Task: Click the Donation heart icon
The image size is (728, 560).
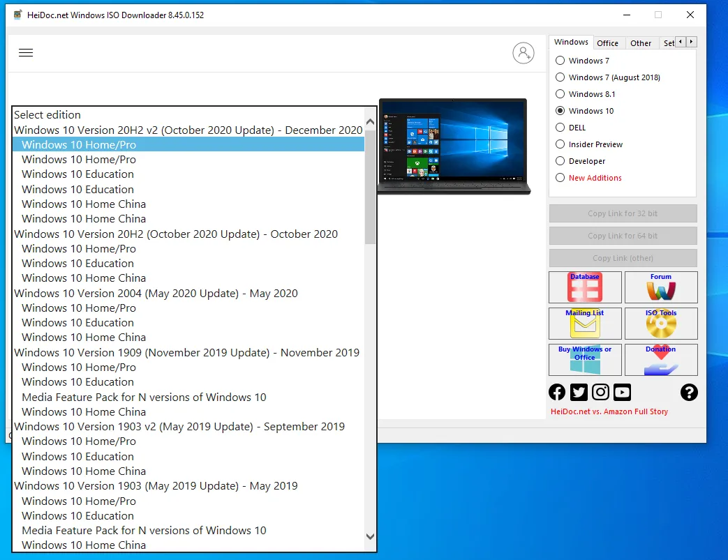Action: click(x=661, y=360)
